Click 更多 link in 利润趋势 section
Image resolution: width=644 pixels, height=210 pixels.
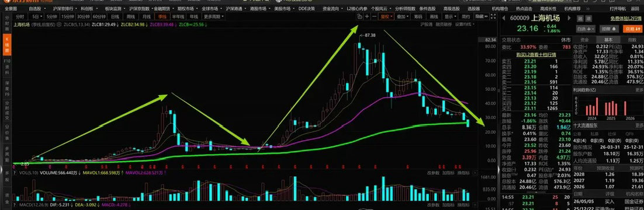[x=639, y=89]
